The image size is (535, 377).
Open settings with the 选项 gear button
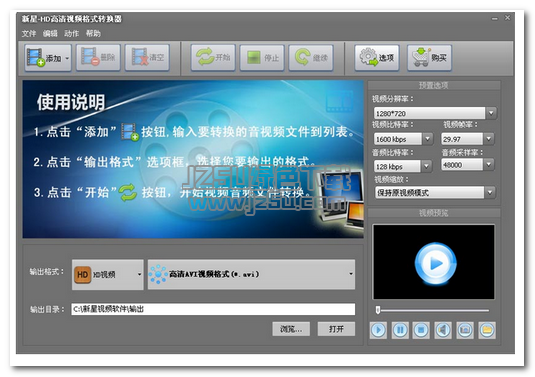(x=377, y=58)
